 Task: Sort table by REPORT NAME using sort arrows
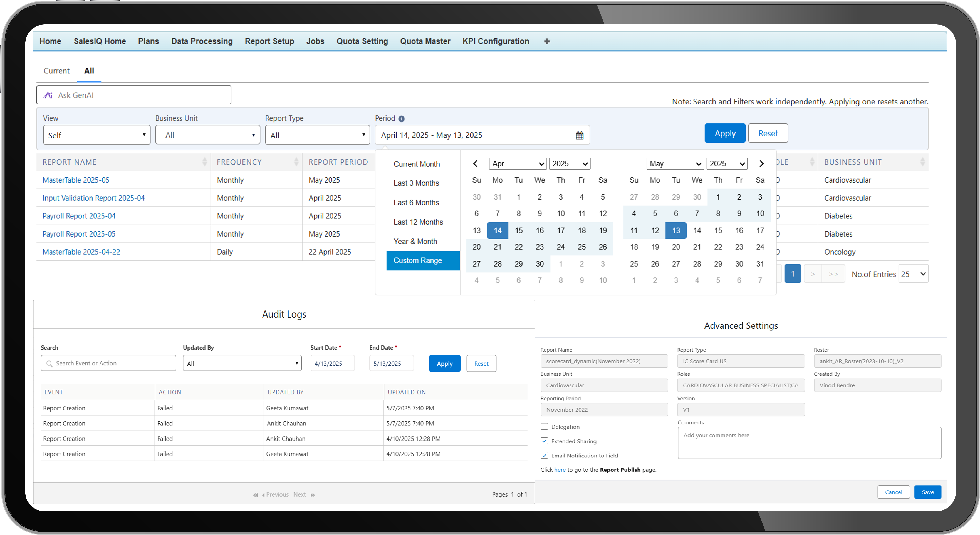[204, 161]
